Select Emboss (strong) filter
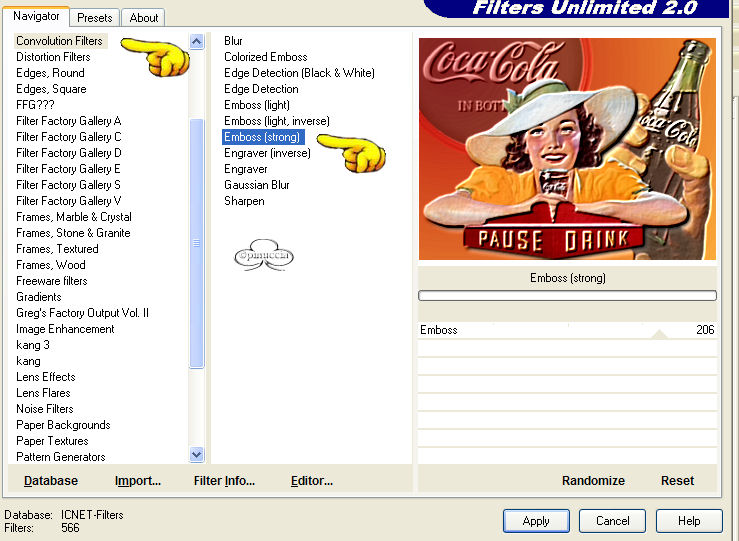Viewport: 739px width, 541px height. point(263,137)
